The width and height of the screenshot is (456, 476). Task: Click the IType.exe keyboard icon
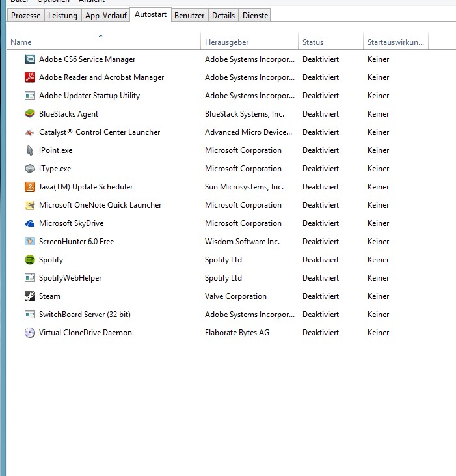pos(30,169)
